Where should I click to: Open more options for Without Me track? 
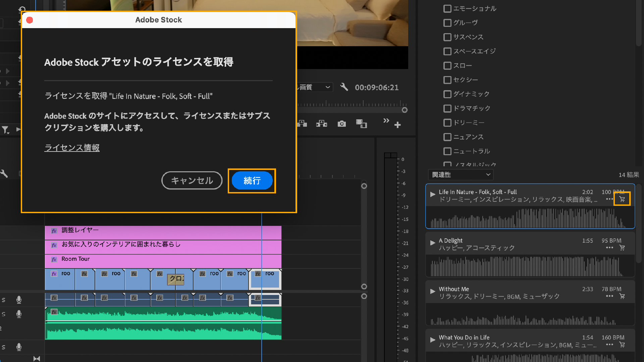coord(609,296)
